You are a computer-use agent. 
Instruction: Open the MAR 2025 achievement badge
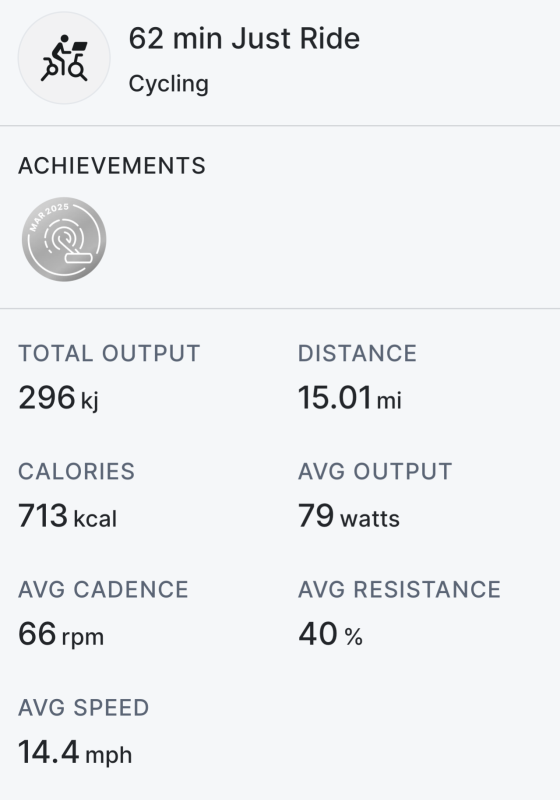[64, 239]
